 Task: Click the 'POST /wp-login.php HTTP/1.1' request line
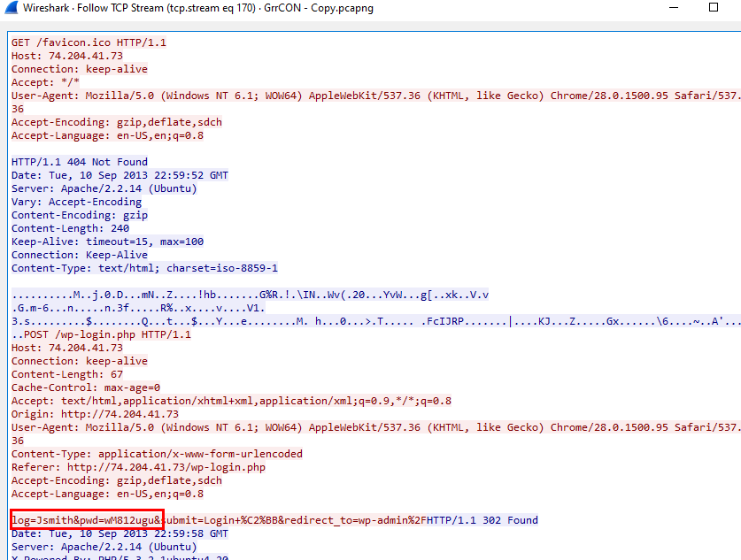click(x=107, y=334)
